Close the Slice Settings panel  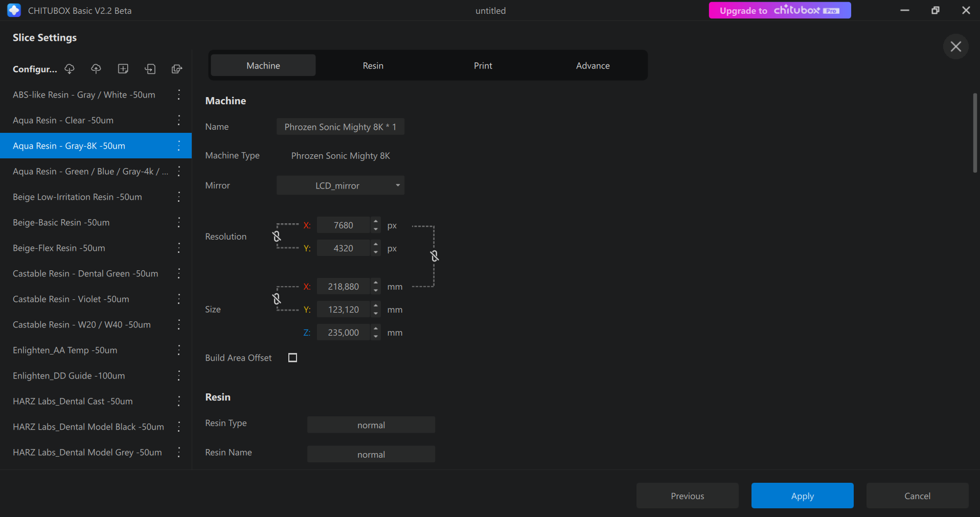coord(955,46)
